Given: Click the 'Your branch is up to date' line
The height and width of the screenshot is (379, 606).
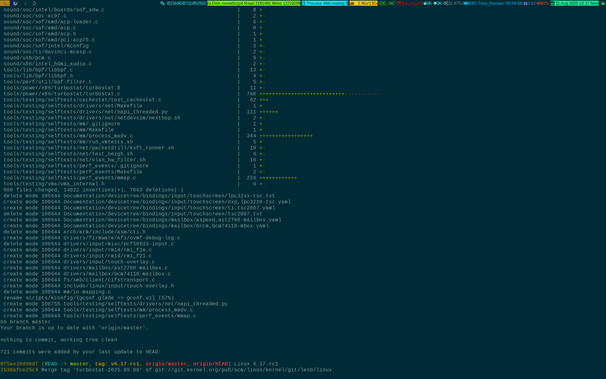Looking at the screenshot, I should click(74, 328).
